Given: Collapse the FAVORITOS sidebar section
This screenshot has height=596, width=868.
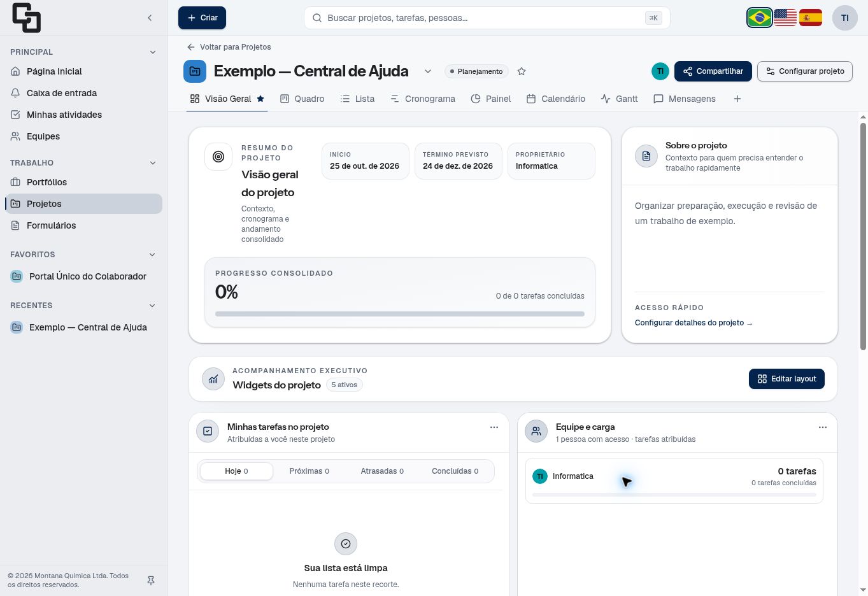Looking at the screenshot, I should [x=152, y=255].
